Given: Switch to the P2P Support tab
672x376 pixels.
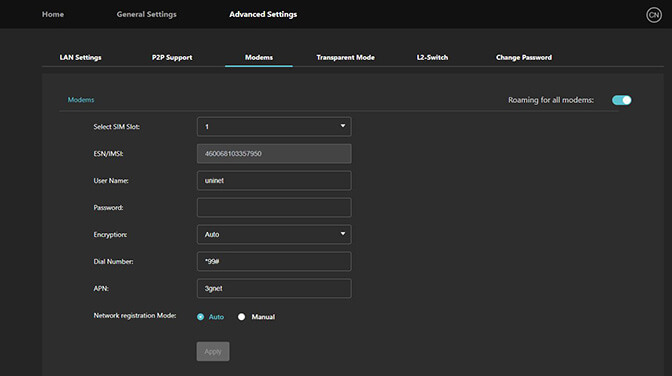Looking at the screenshot, I should 172,57.
